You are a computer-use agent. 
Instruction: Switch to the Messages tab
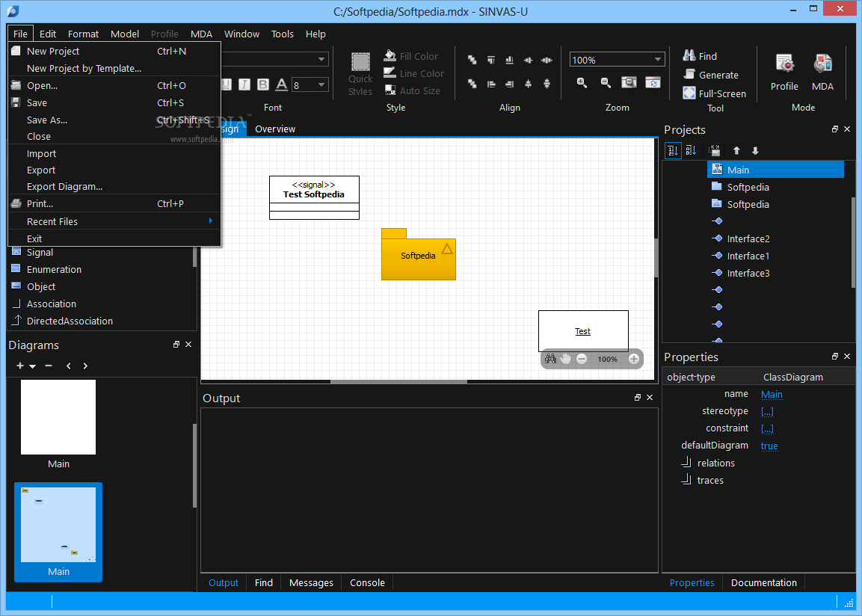pyautogui.click(x=311, y=582)
